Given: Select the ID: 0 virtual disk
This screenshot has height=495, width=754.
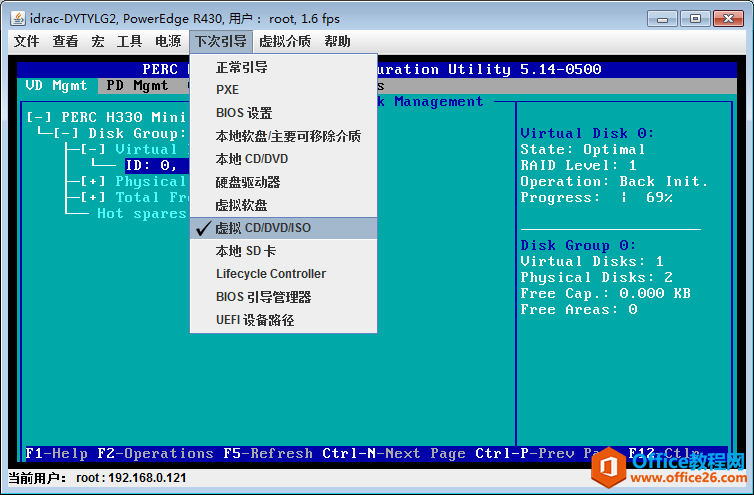Looking at the screenshot, I should click(x=157, y=165).
